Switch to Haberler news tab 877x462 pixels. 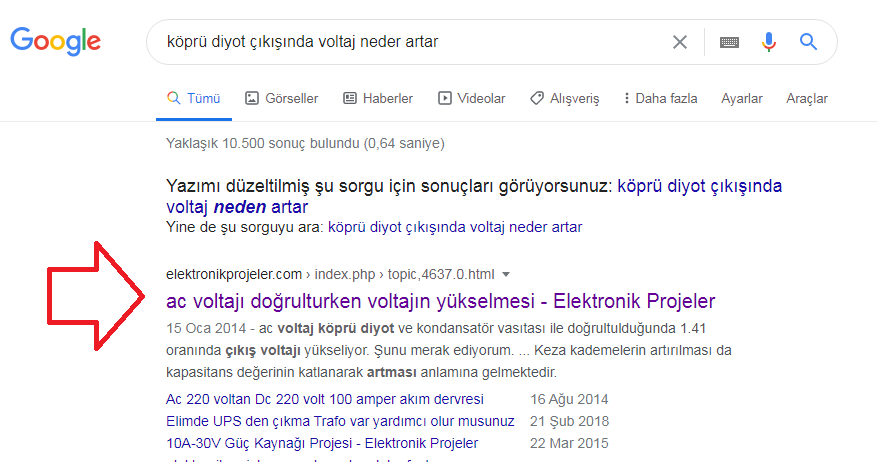pyautogui.click(x=378, y=98)
